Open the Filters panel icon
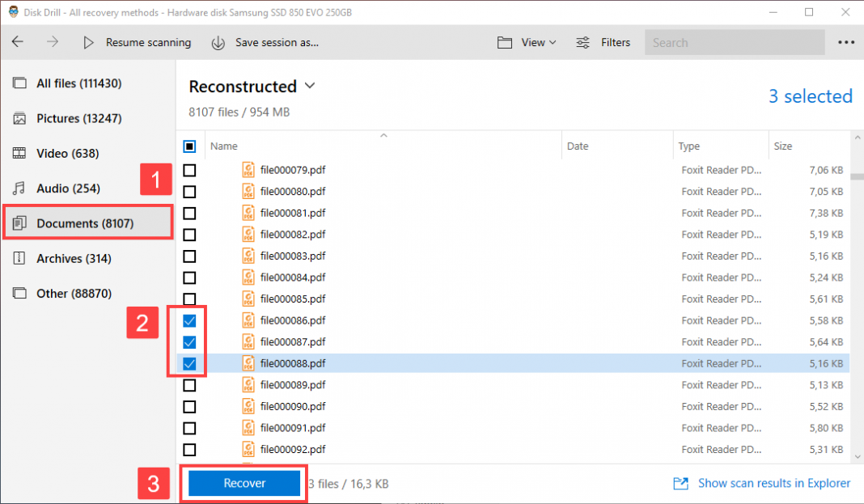864x504 pixels. [582, 42]
